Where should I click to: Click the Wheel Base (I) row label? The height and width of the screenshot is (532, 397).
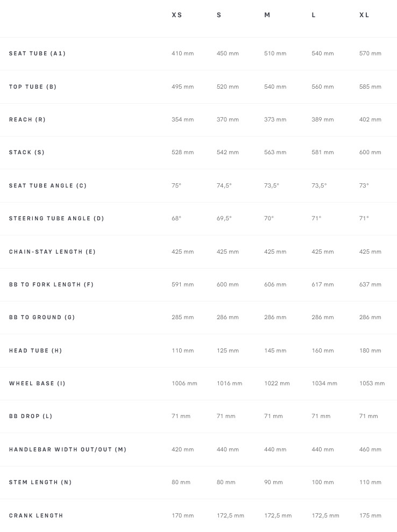click(x=38, y=384)
